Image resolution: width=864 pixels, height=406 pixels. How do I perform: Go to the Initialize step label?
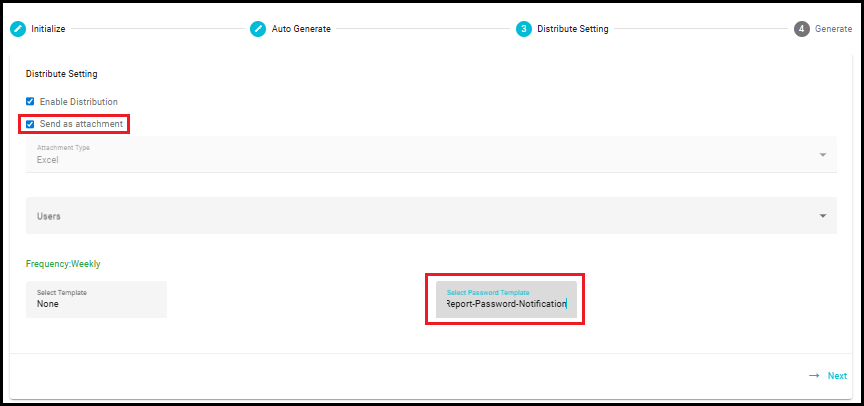coord(48,29)
